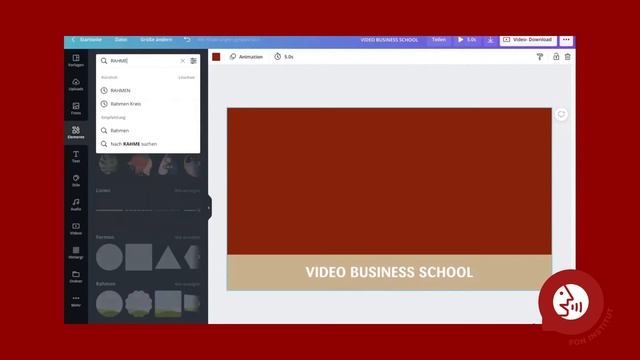Open the Audio sidebar tab
Viewport: 640px width, 360px height.
(x=76, y=204)
